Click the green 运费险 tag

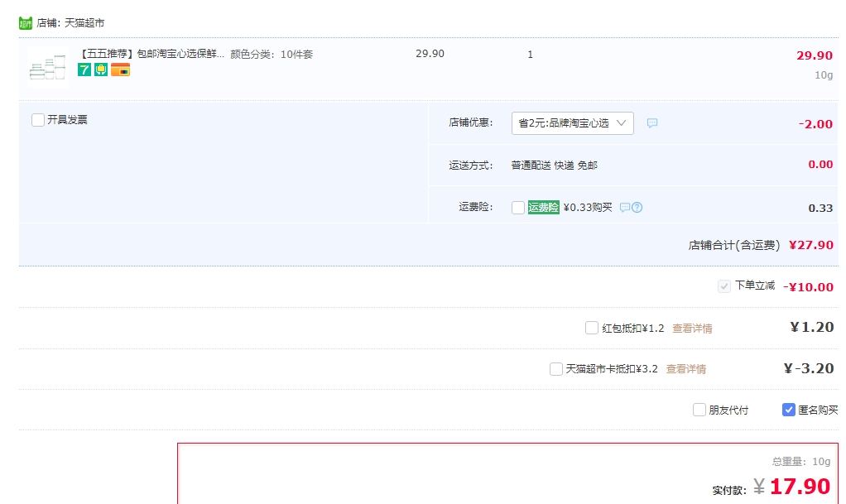543,207
